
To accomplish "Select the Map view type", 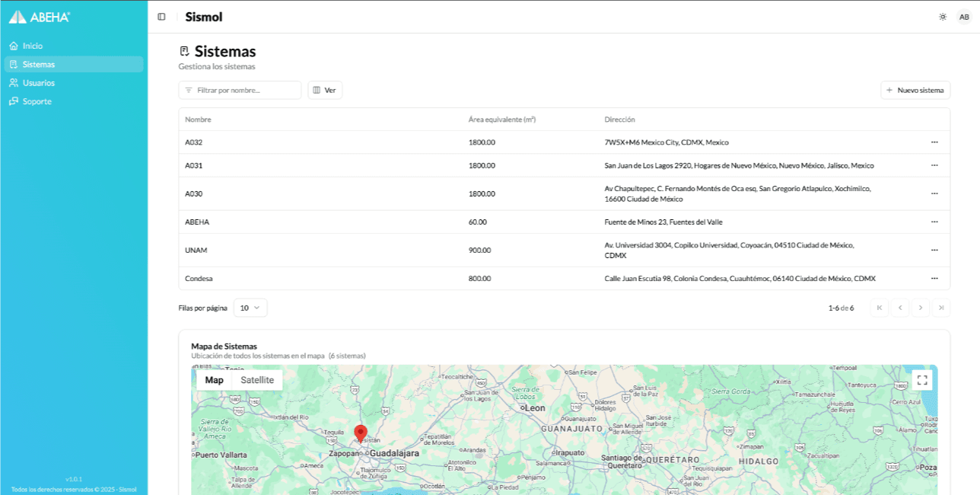I will coord(215,380).
